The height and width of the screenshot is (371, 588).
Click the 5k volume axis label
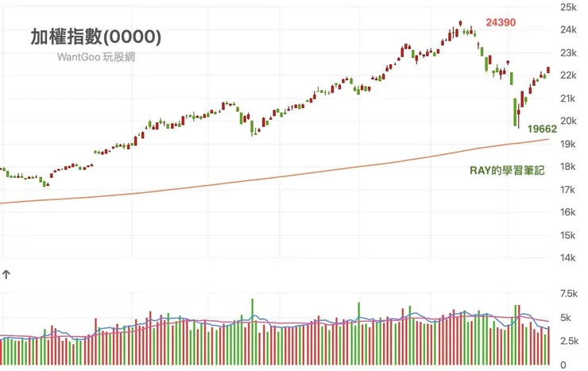[x=566, y=318]
